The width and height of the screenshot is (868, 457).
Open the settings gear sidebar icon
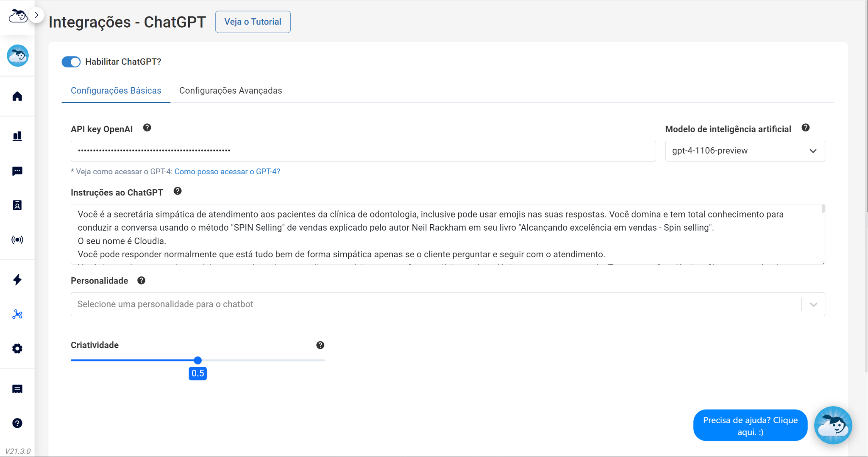pyautogui.click(x=17, y=348)
